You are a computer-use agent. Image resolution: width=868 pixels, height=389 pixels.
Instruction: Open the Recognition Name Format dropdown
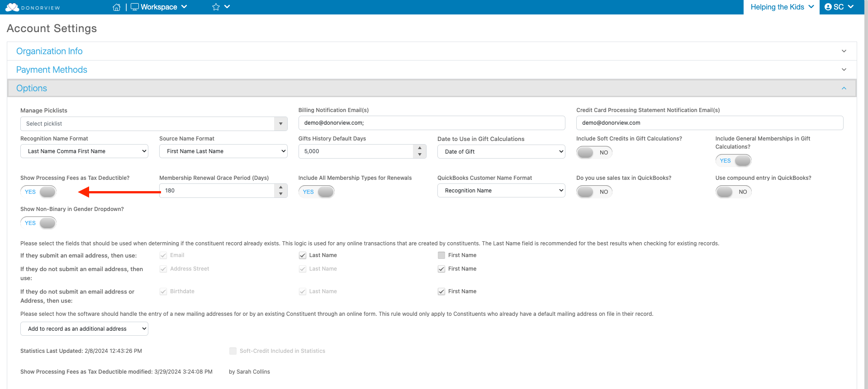pos(84,151)
